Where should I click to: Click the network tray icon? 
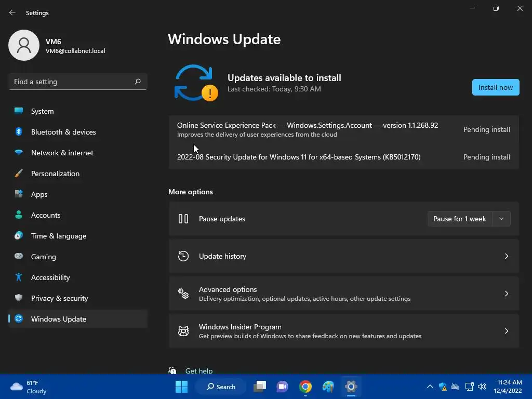470,387
